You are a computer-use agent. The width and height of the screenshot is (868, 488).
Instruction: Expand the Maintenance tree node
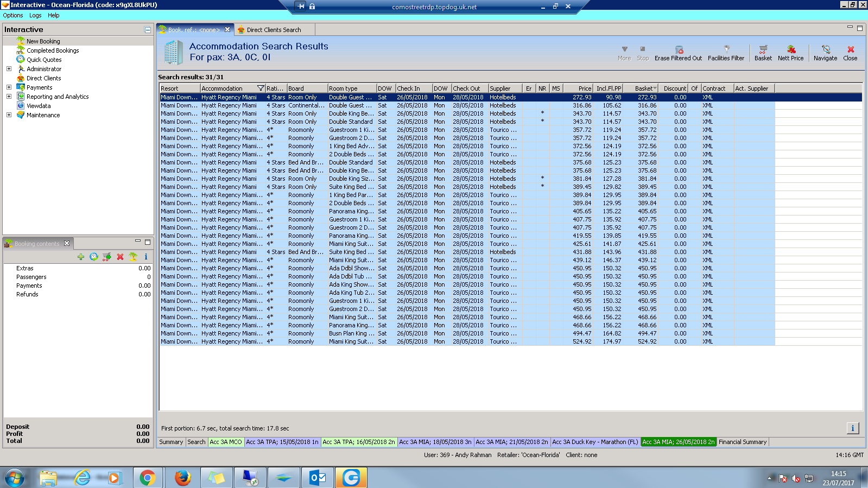click(x=9, y=115)
